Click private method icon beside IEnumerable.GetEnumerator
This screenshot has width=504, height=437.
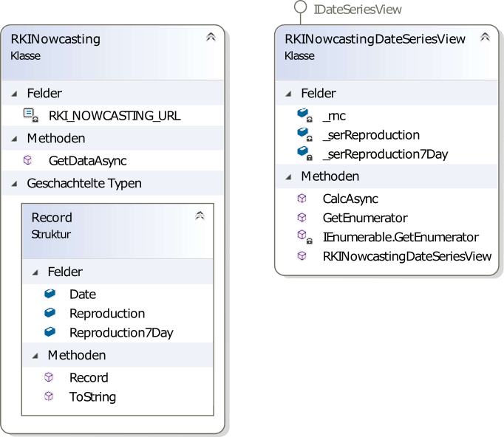(x=304, y=237)
